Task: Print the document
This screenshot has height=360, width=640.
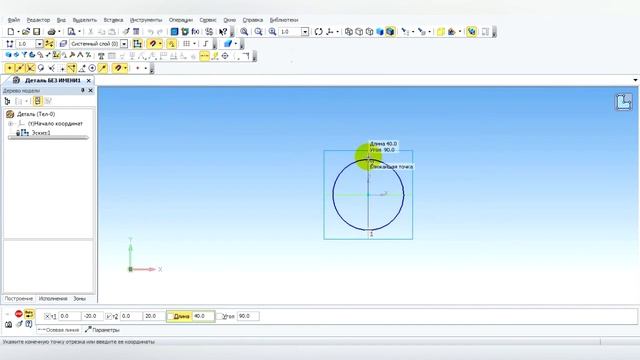Action: 51,31
